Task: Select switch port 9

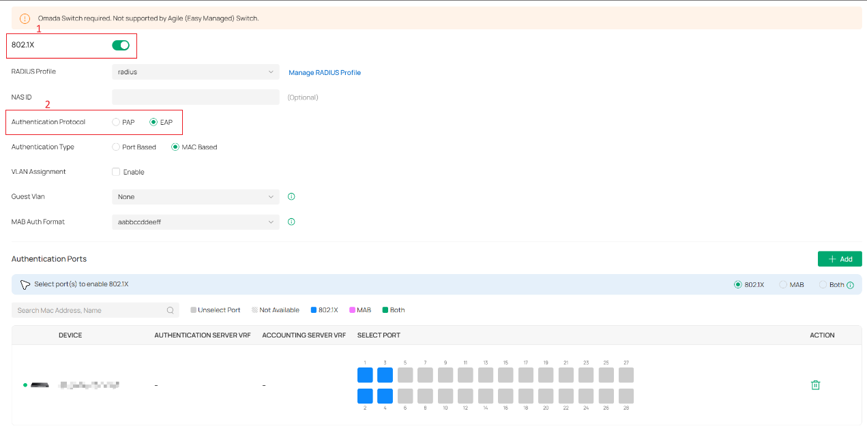Action: (445, 375)
